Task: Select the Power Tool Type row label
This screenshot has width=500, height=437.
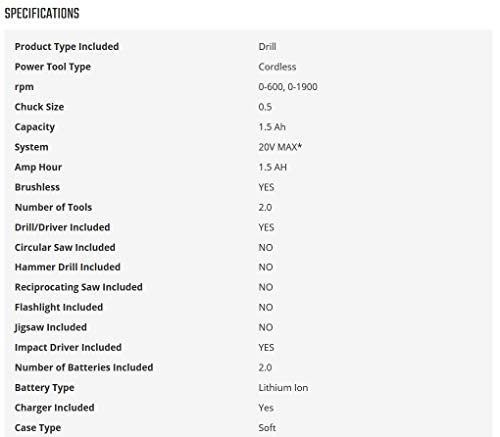Action: tap(53, 67)
